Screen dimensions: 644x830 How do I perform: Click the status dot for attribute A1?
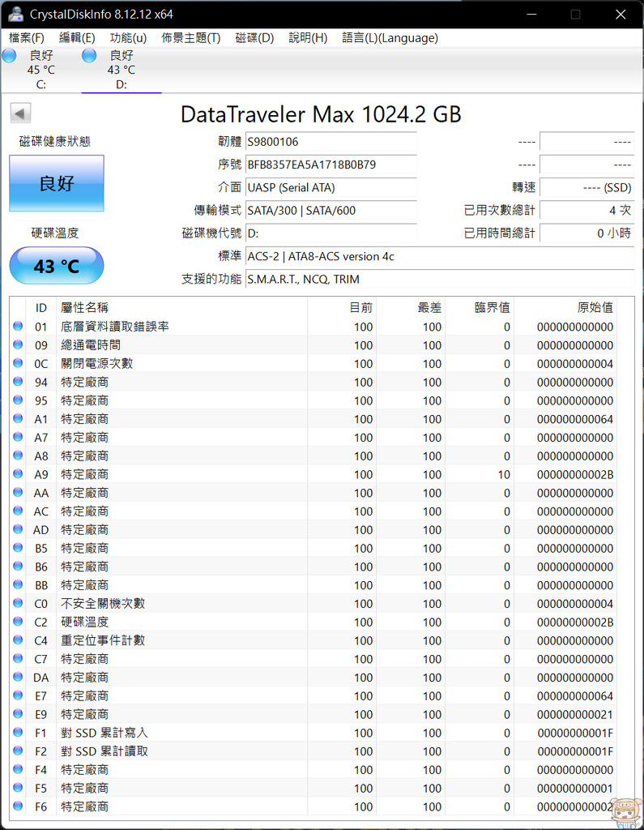[18, 418]
